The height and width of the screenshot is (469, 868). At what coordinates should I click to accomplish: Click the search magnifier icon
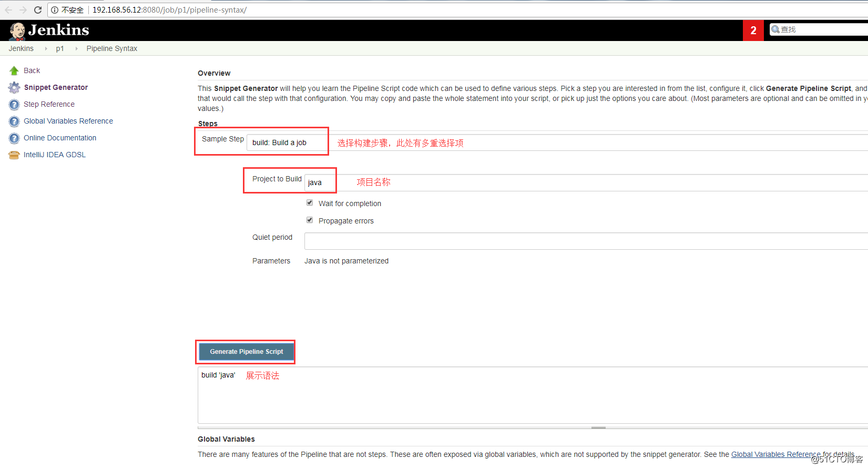pos(775,29)
